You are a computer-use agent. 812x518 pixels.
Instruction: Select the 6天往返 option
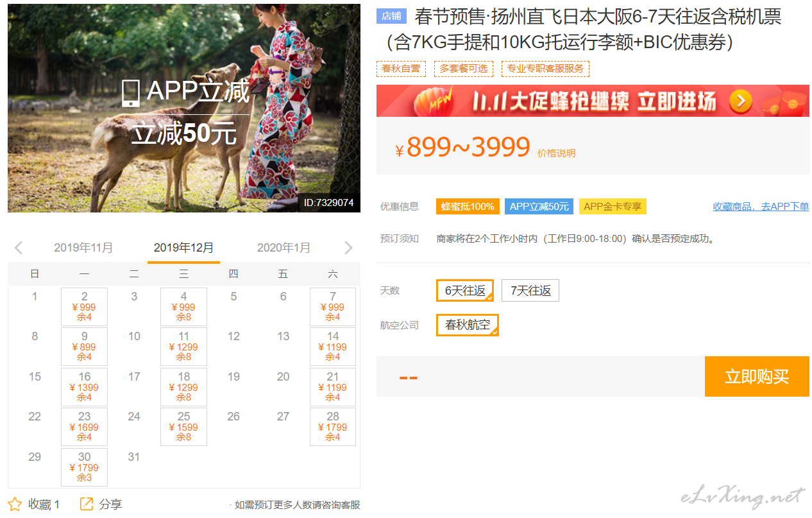pyautogui.click(x=465, y=291)
